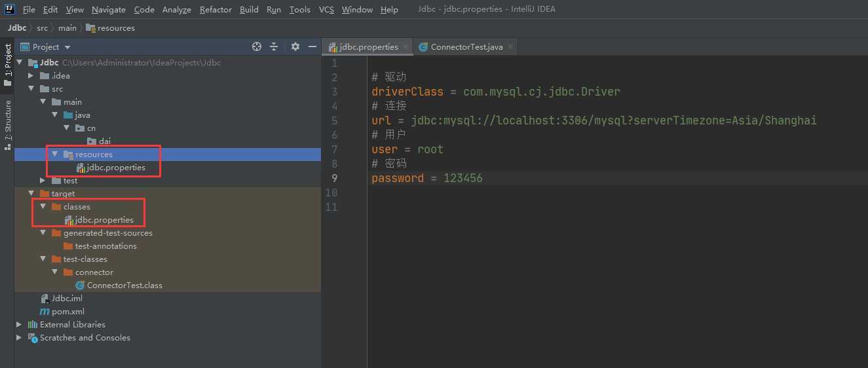Image resolution: width=868 pixels, height=368 pixels.
Task: Open the Tools menu
Action: pyautogui.click(x=299, y=10)
